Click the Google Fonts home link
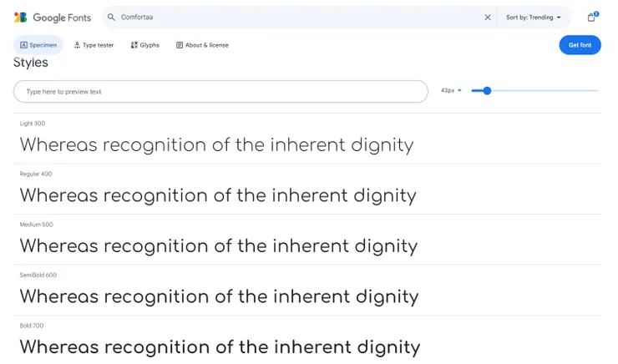 tap(63, 17)
